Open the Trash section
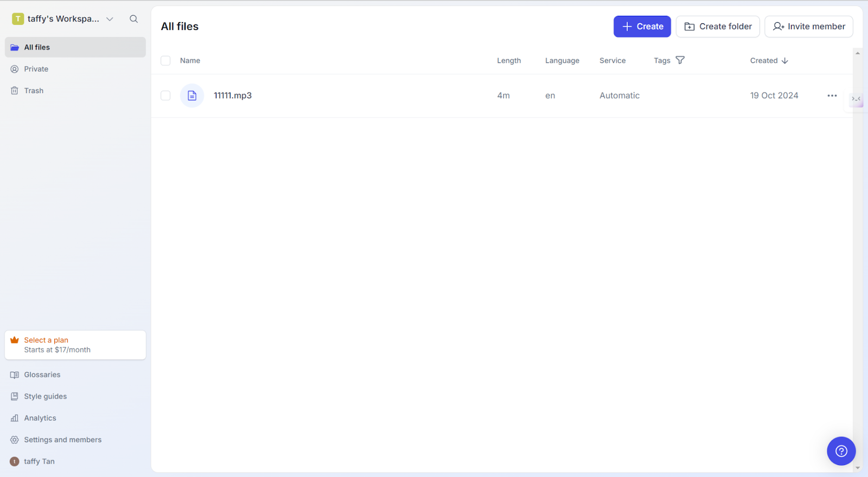868x477 pixels. (75, 91)
